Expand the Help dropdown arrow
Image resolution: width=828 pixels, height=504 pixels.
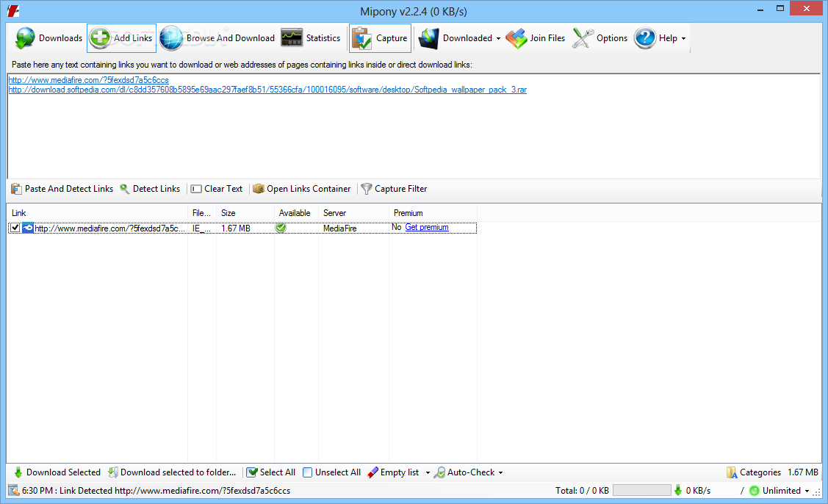tap(683, 38)
